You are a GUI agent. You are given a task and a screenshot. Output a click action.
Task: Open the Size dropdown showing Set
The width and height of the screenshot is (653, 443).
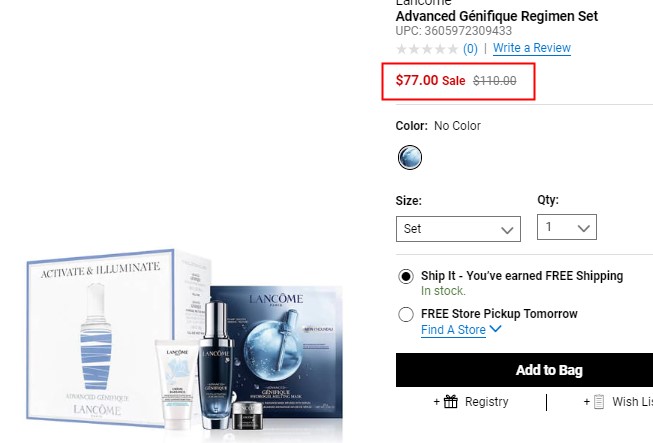tap(458, 229)
